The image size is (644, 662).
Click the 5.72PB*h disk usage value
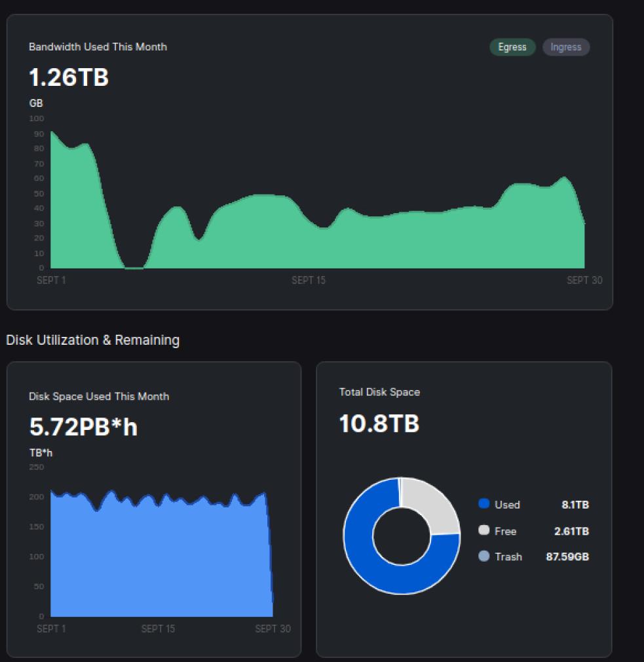coord(83,427)
